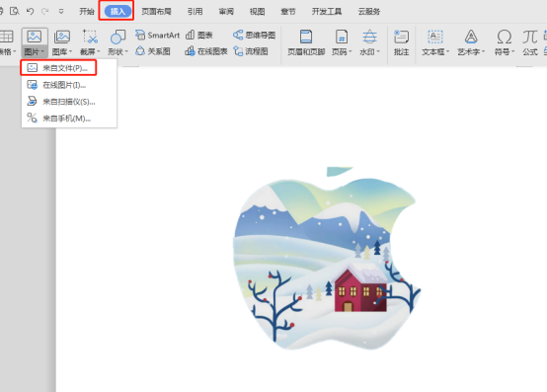Viewport: 547px width, 392px height.
Task: Choose 在线图片(I) from the picture menu
Action: (69, 85)
